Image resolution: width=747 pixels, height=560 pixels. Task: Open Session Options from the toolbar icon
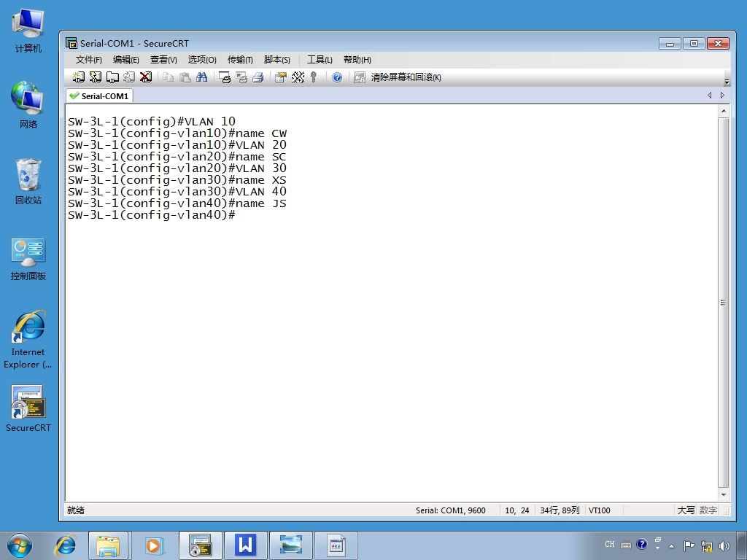pyautogui.click(x=281, y=77)
